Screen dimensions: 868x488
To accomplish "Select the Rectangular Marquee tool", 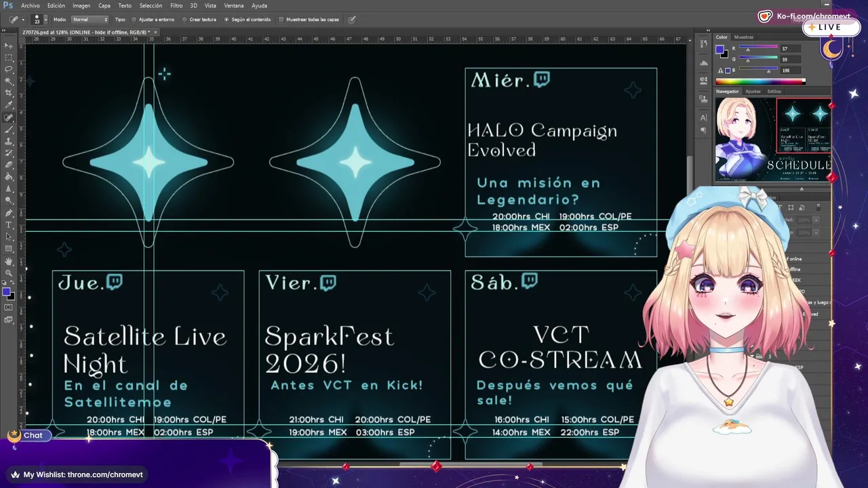I will pyautogui.click(x=9, y=58).
